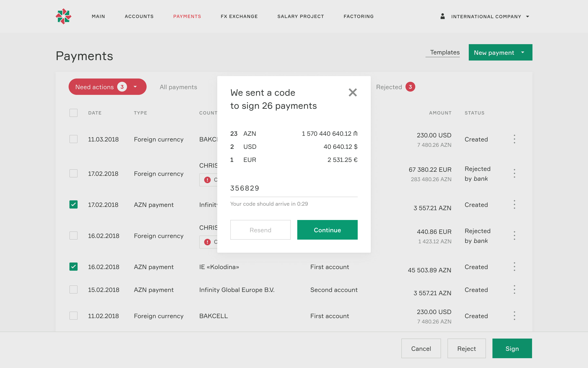Open row menu for 67 380.22 EUR payment
Screen dimensions: 588x368
(514, 173)
